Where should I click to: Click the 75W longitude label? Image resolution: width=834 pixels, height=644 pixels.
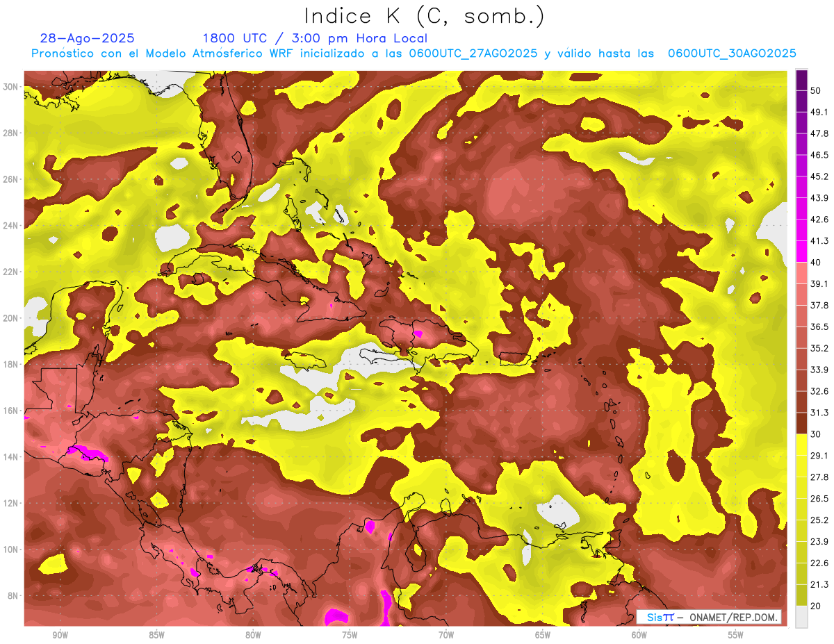[350, 635]
